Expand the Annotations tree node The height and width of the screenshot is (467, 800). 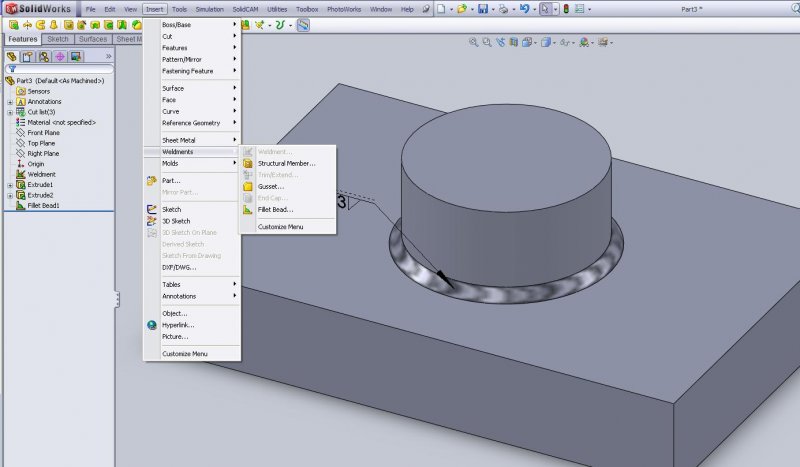tap(10, 102)
